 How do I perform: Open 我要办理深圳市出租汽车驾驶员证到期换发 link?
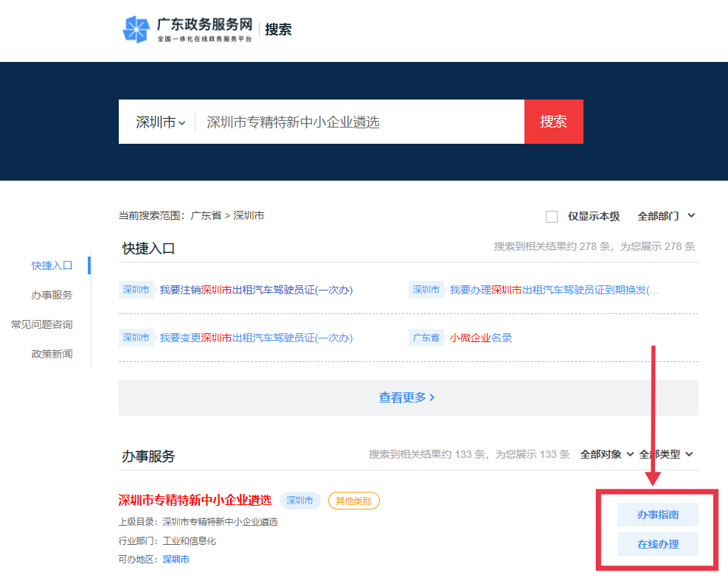coord(555,290)
